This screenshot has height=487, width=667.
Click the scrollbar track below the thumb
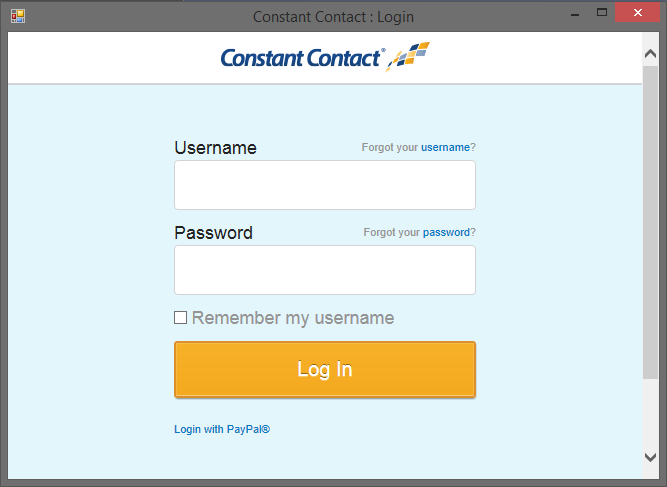coord(651,415)
